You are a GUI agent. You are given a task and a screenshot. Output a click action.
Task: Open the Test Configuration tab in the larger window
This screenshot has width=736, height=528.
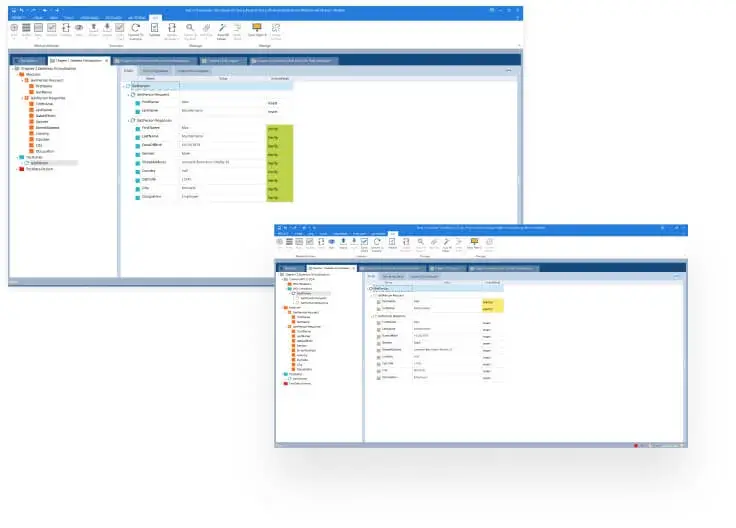[x=154, y=71]
